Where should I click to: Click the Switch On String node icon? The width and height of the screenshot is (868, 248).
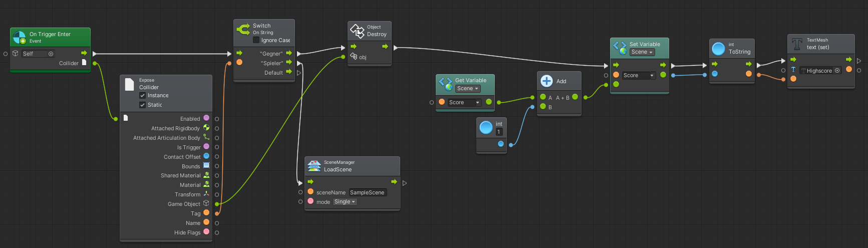point(243,29)
